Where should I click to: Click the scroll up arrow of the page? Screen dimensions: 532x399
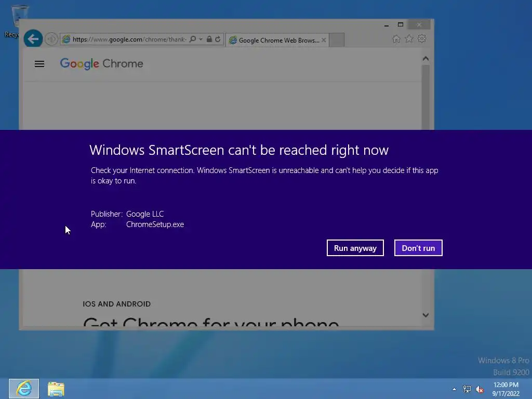(x=425, y=59)
